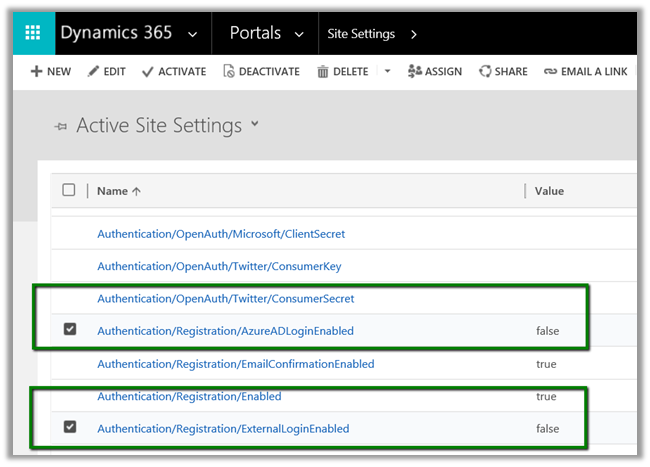This screenshot has height=467, width=650.
Task: Click the Delete trash icon
Action: (323, 72)
